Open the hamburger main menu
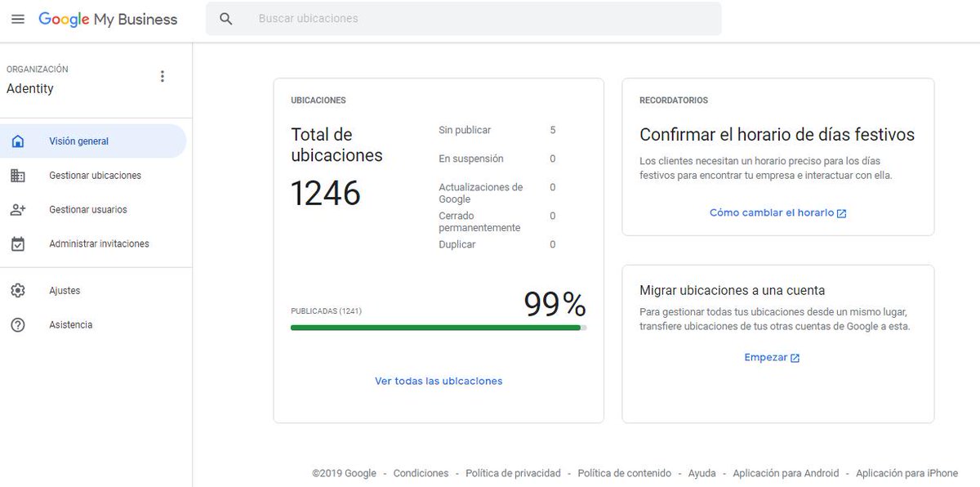 18,19
